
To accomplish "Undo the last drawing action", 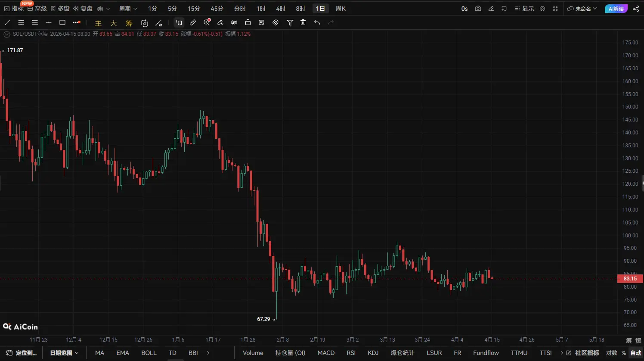I will 317,22.
